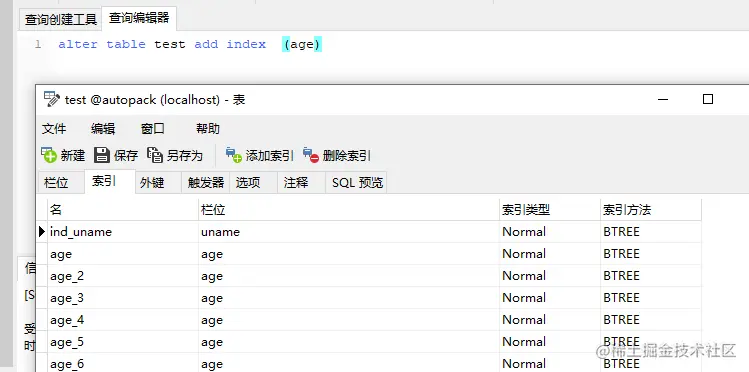Minimize the test @autopack table window
The image size is (749, 372).
click(663, 99)
